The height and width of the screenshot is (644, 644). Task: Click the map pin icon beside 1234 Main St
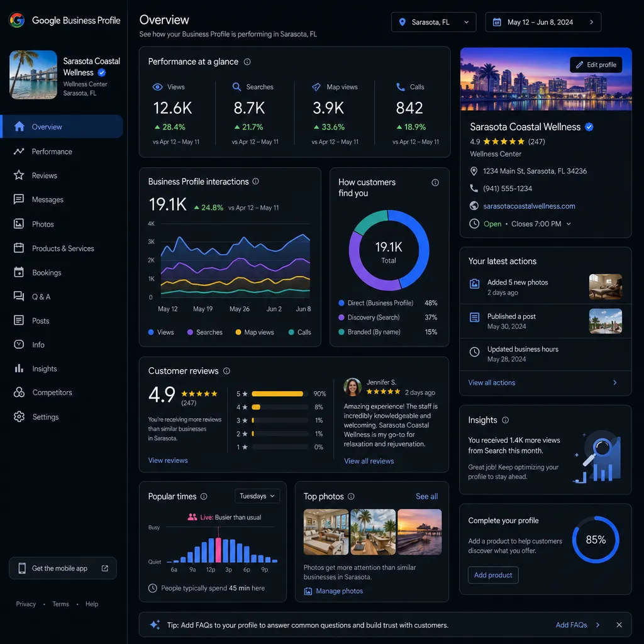pyautogui.click(x=474, y=171)
